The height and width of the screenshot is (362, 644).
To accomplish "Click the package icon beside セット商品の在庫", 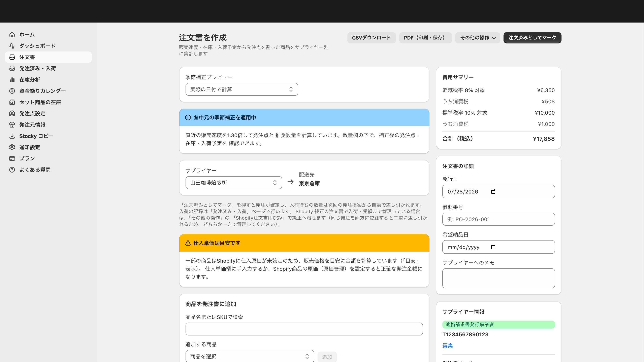I will coord(12,102).
